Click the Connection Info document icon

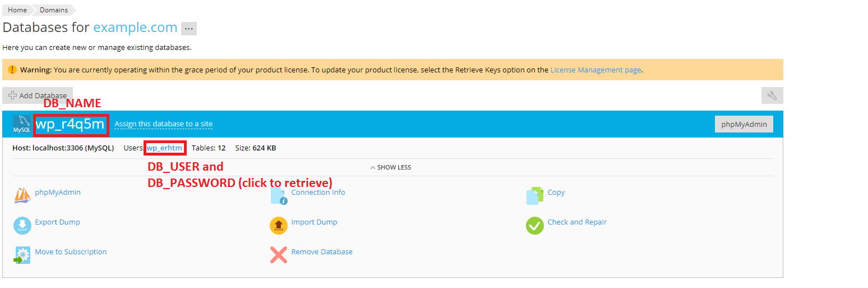point(279,195)
